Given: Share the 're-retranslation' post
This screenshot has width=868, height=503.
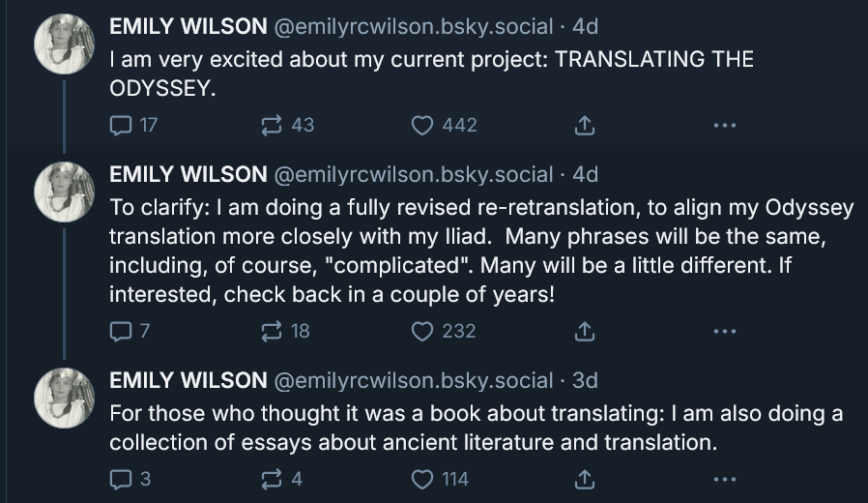Looking at the screenshot, I should (584, 331).
